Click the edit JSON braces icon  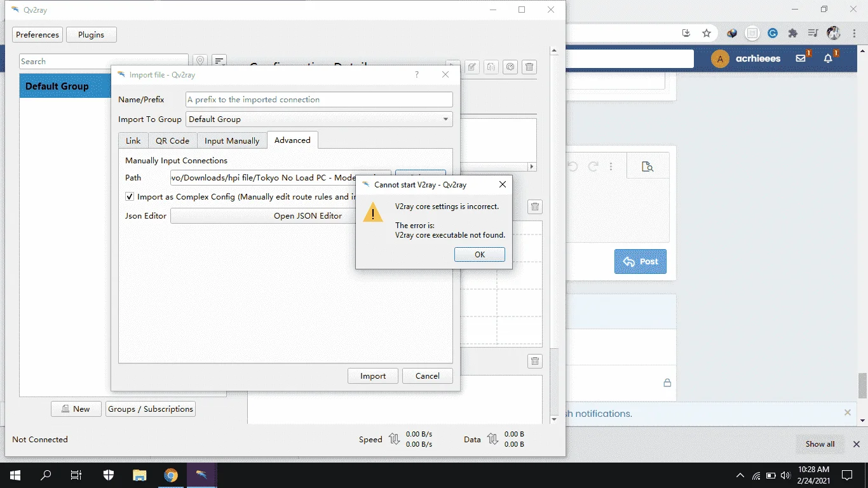491,67
